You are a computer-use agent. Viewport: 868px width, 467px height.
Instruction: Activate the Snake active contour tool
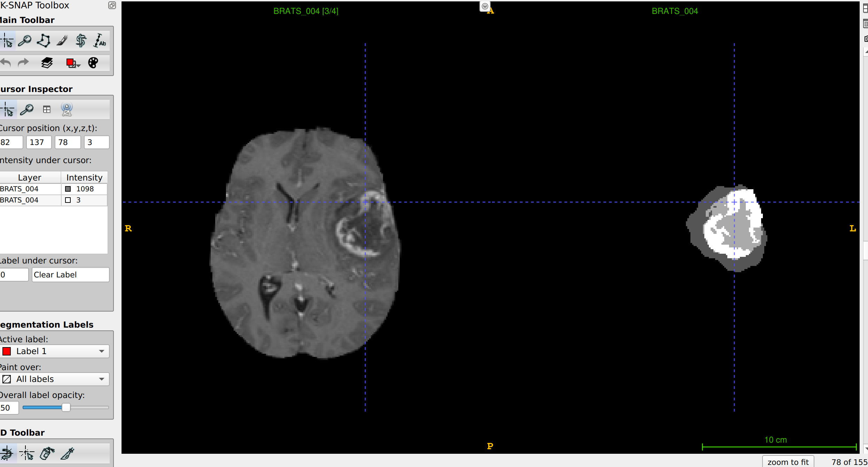(81, 41)
